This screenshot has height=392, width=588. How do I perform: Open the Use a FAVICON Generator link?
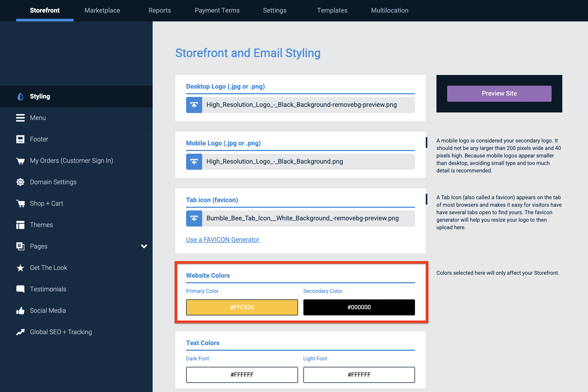(x=223, y=239)
